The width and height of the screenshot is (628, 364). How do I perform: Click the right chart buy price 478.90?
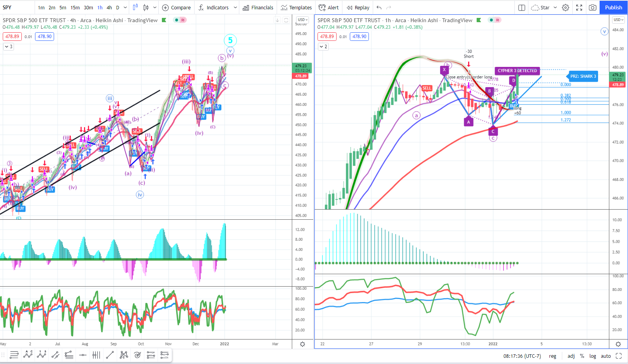[359, 37]
